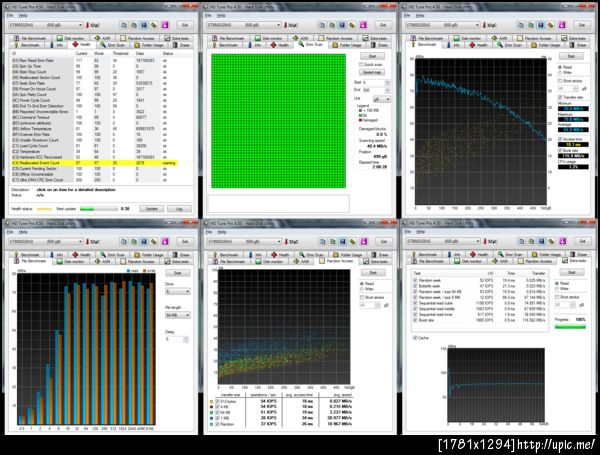This screenshot has width=600, height=455.
Task: Switch to Info tab in Health window
Action: 57,45
